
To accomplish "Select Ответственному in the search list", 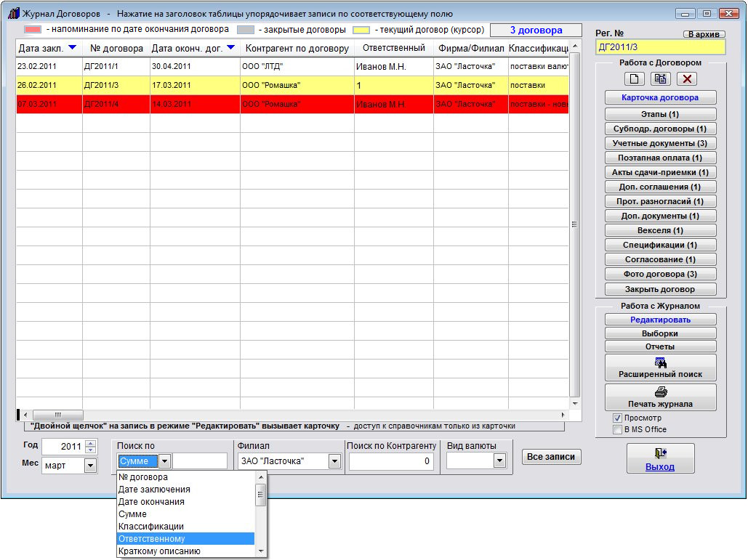I will point(185,539).
